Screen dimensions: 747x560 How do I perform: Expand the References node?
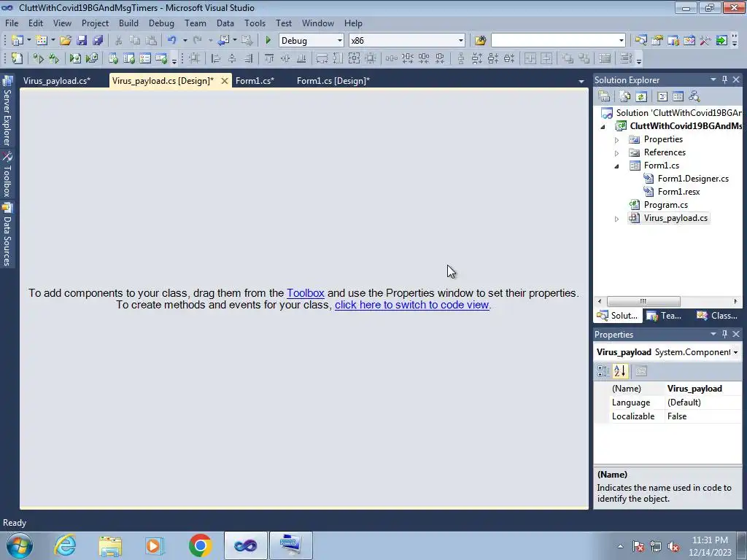click(616, 153)
